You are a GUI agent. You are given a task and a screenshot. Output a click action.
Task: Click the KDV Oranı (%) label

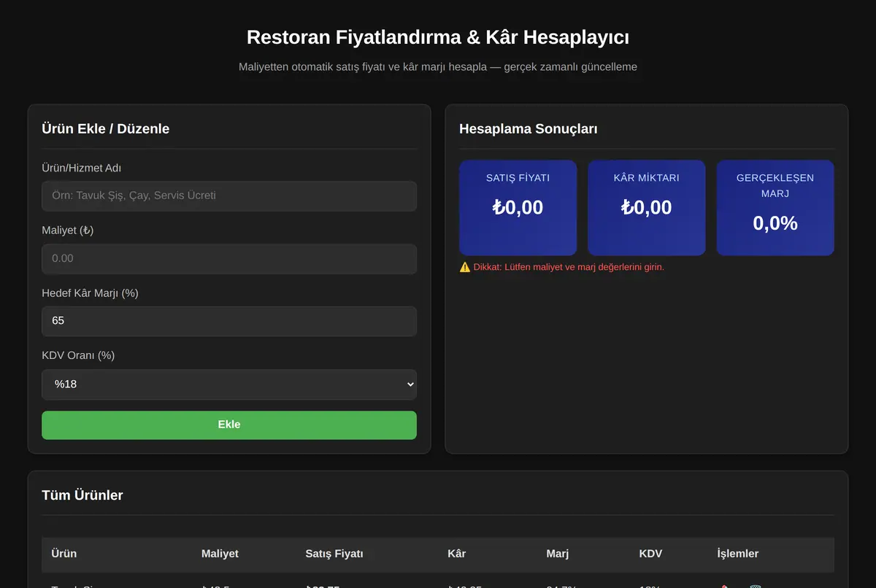(78, 356)
